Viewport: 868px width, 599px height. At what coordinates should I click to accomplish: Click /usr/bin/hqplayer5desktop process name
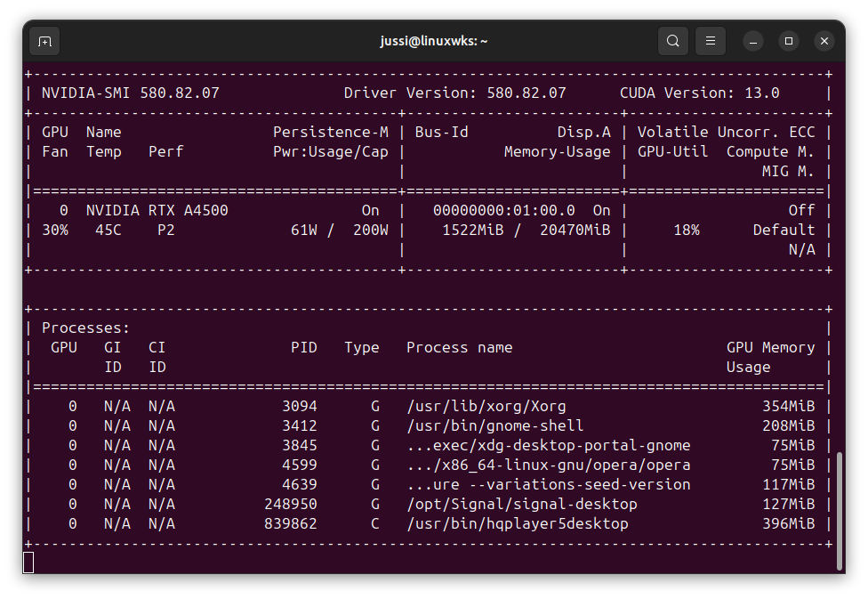(518, 523)
